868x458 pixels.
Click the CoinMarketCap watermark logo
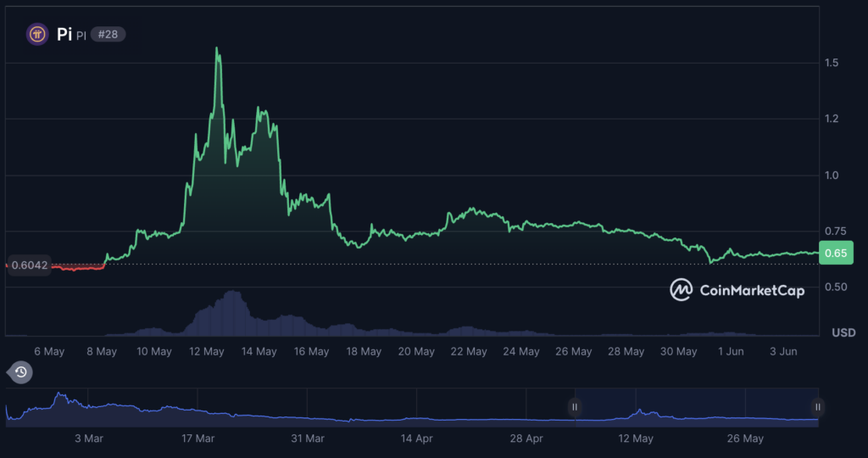click(x=737, y=289)
